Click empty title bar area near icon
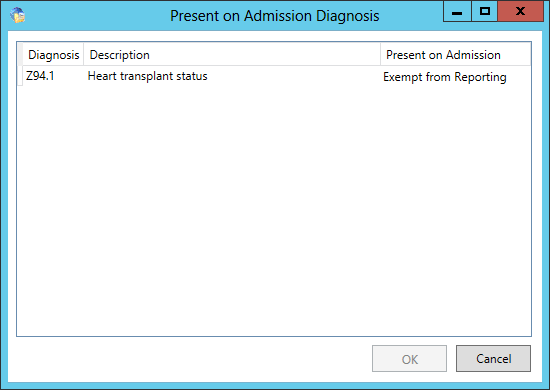This screenshot has width=550, height=390. tap(95, 15)
